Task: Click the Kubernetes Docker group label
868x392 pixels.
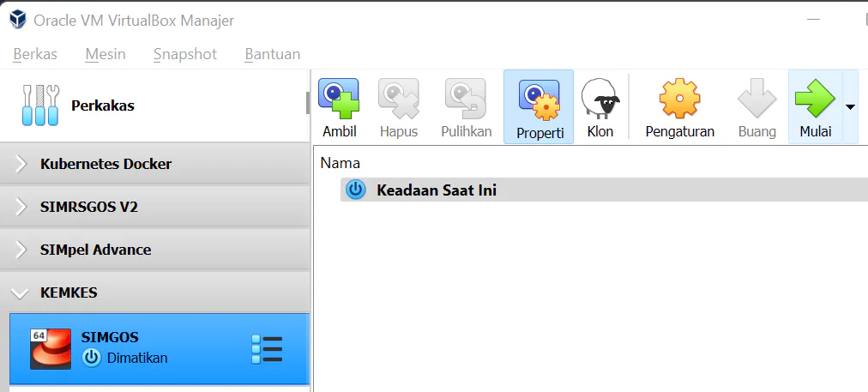Action: (x=105, y=164)
